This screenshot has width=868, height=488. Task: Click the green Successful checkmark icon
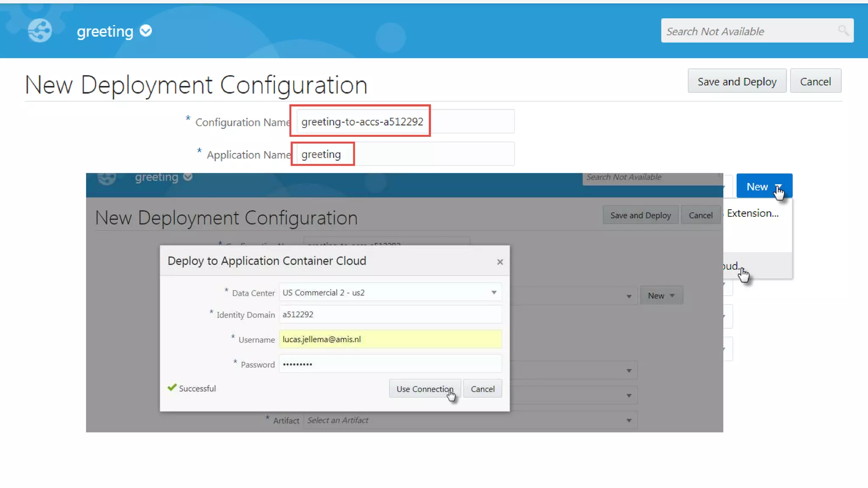click(172, 388)
